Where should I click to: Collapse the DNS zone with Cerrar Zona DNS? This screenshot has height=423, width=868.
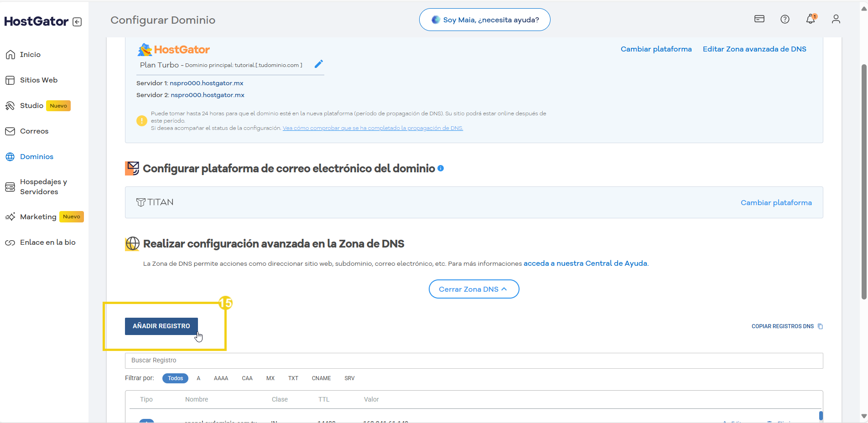[x=473, y=289]
